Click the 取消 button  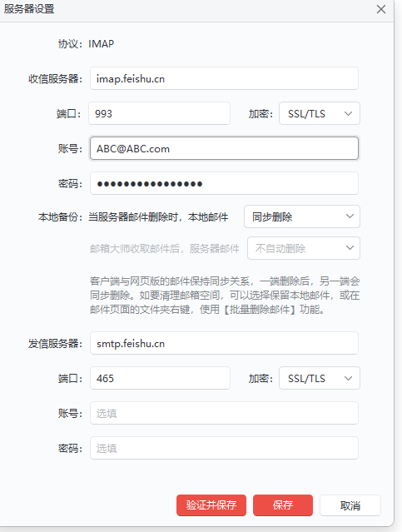(350, 505)
